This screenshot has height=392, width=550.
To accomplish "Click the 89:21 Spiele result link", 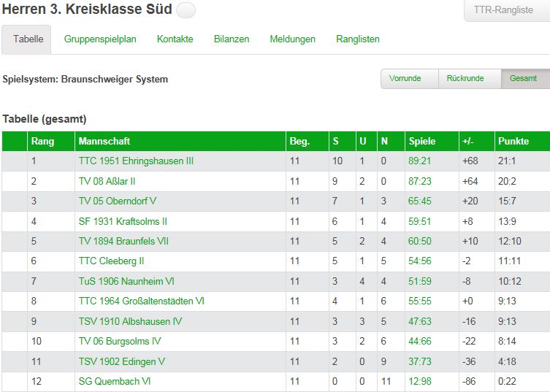I will click(419, 161).
